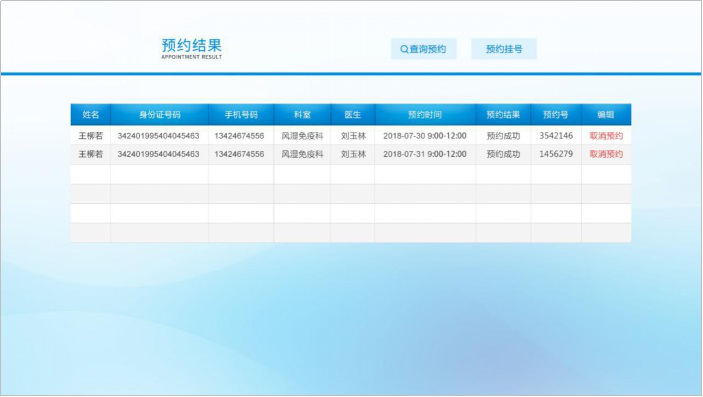
Task: Click the 姓名 column header
Action: click(x=91, y=114)
